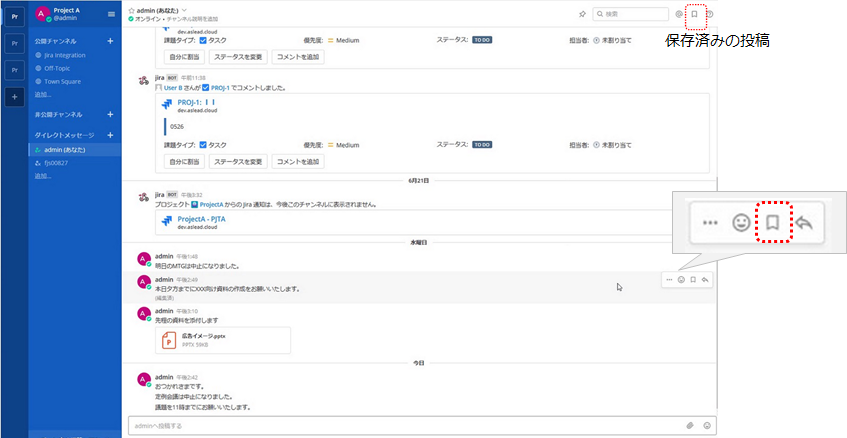Open the PROJ-1: card title link
Screen dimensions: 847x438
[x=197, y=102]
